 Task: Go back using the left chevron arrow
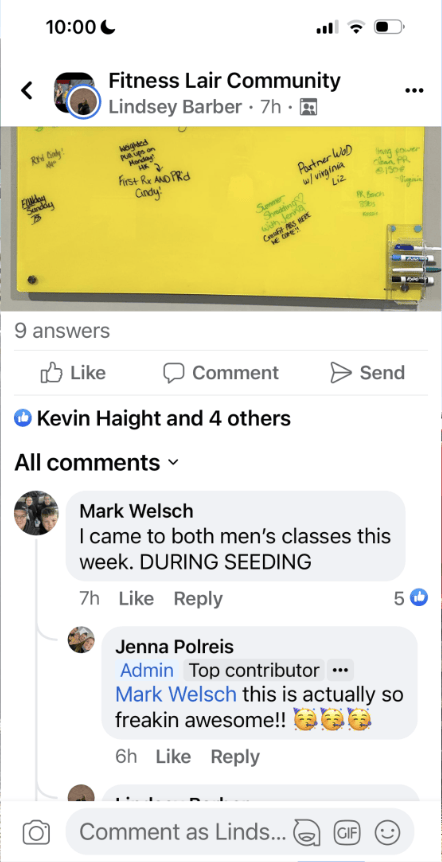pos(27,91)
